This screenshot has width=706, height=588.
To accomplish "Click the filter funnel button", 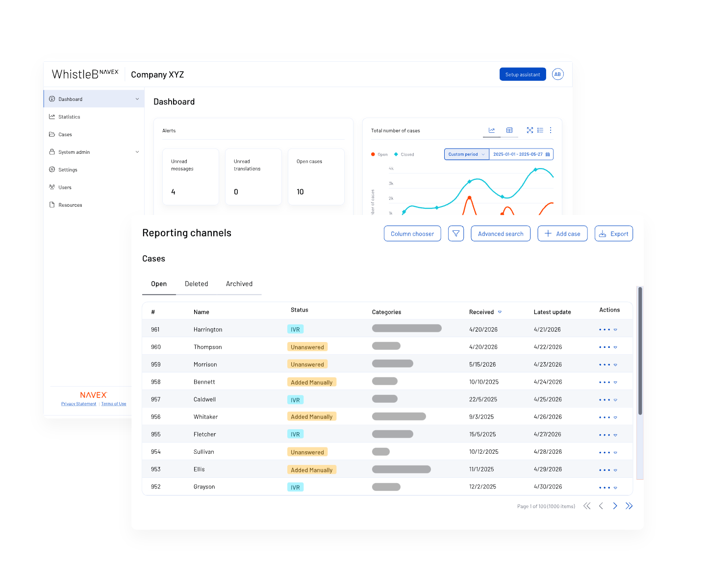I will click(456, 234).
